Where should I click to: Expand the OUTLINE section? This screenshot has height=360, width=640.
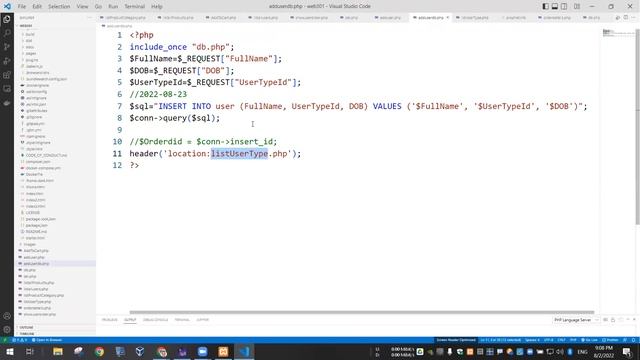(26, 327)
